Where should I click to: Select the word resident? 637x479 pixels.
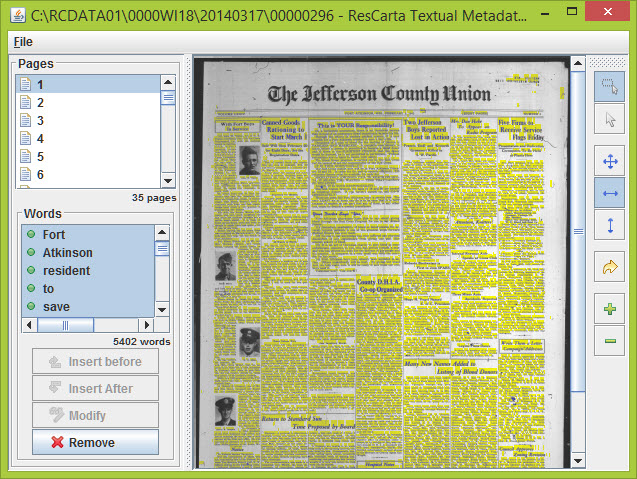(88, 270)
